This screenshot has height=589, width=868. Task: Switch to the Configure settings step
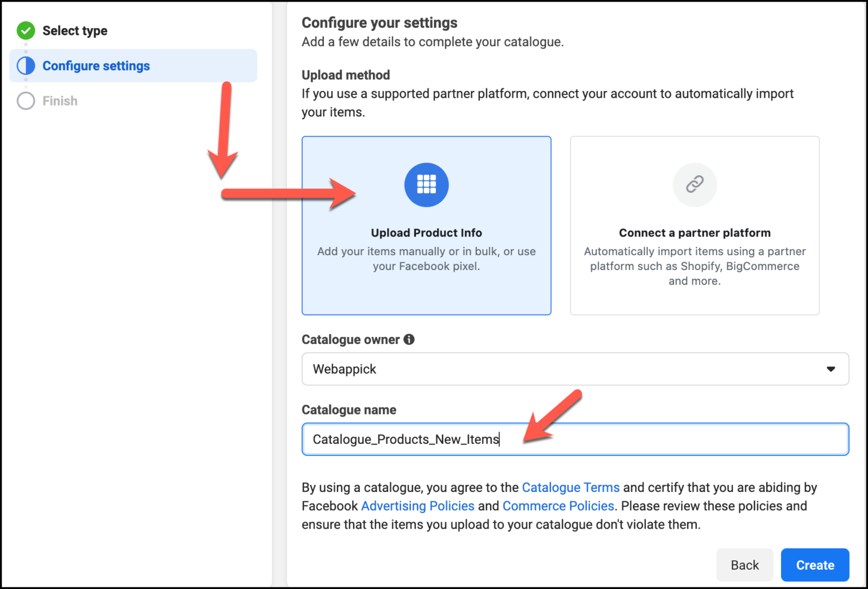click(96, 66)
